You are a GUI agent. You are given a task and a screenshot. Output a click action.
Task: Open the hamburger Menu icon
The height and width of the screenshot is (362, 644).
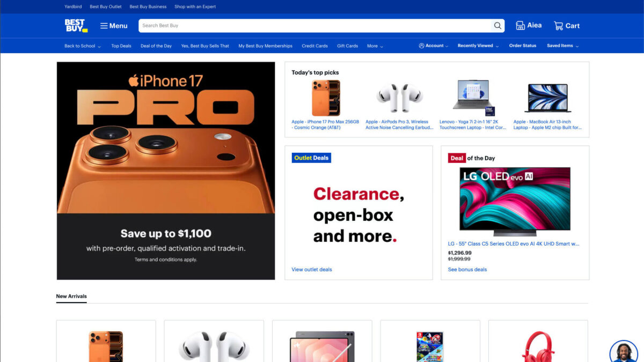104,26
